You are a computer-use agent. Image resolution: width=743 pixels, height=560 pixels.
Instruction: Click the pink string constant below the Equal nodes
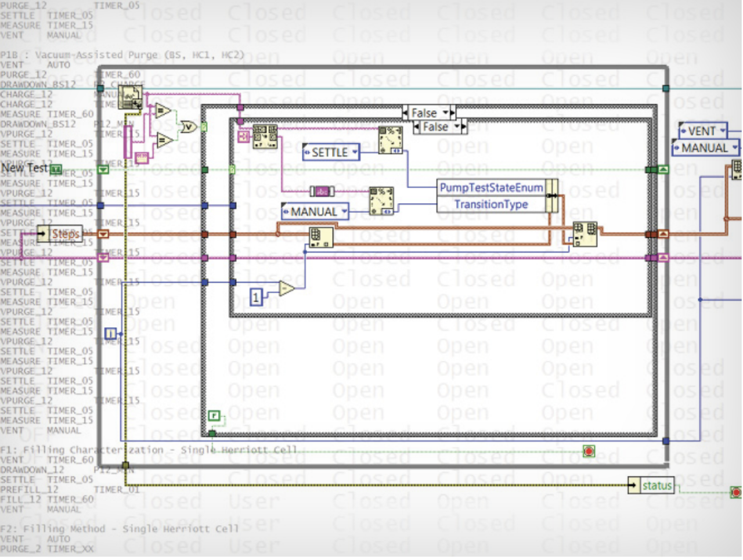coord(141,158)
